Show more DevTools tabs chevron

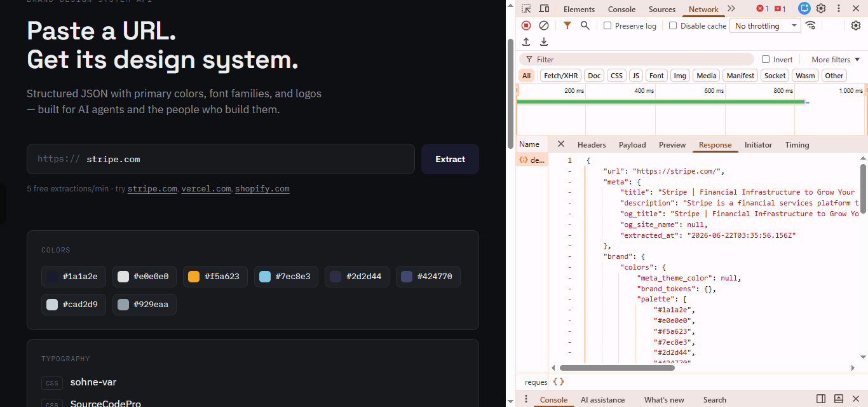pos(731,9)
